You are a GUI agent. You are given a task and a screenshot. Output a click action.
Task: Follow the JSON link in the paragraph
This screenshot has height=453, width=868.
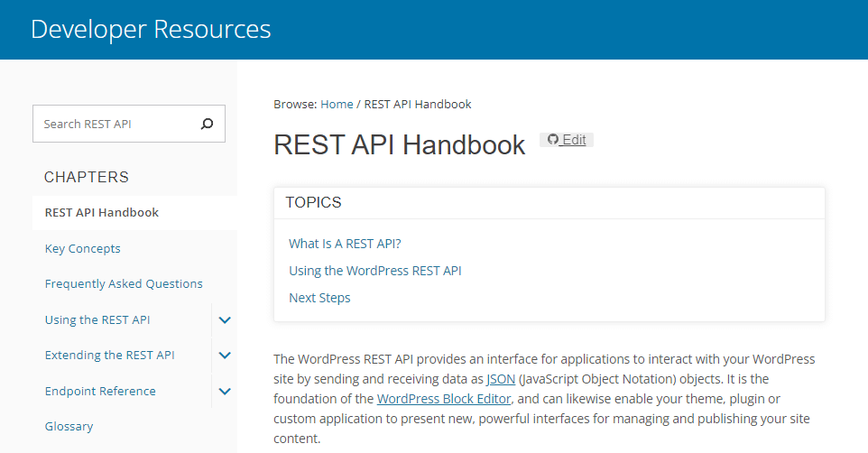(501, 379)
